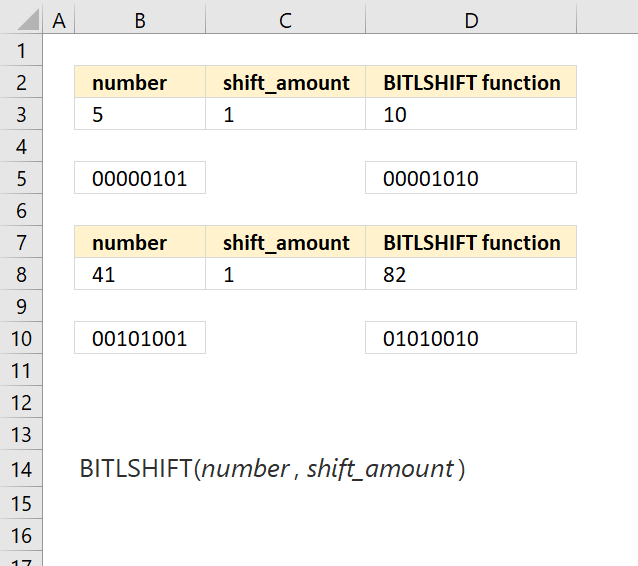Select binary cell 00000101
Screen dimensions: 638x566
point(140,178)
